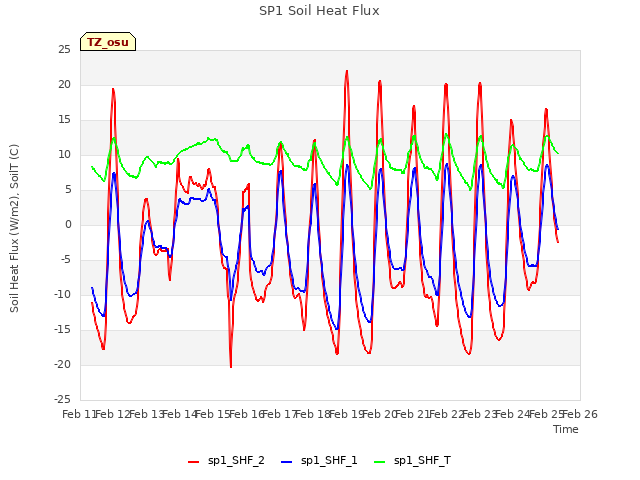Click the 15 y-axis tick label
The width and height of the screenshot is (640, 480).
pos(64,120)
